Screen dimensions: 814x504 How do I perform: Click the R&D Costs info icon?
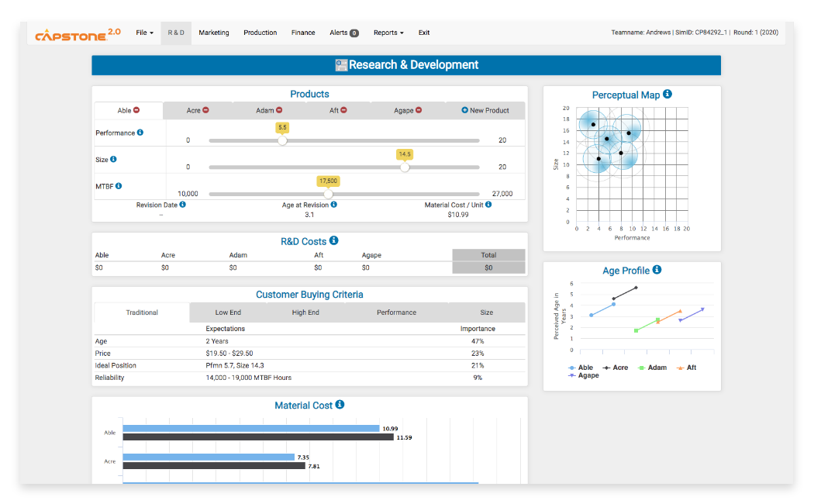333,240
